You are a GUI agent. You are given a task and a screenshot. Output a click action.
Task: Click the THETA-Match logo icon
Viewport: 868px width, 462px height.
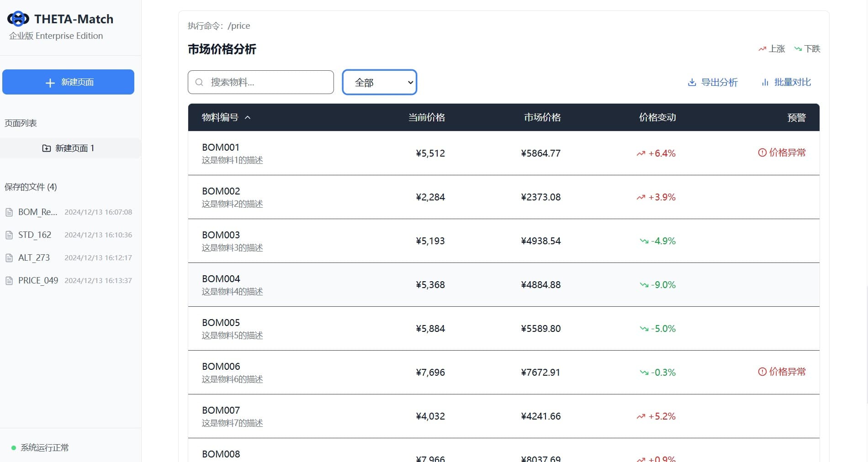pyautogui.click(x=18, y=19)
